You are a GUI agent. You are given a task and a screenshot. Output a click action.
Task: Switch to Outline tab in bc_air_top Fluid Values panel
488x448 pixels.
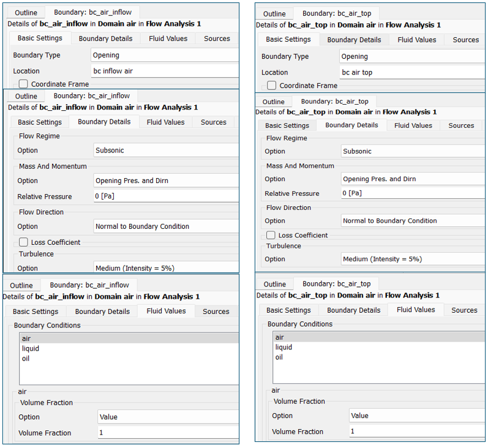pos(274,285)
